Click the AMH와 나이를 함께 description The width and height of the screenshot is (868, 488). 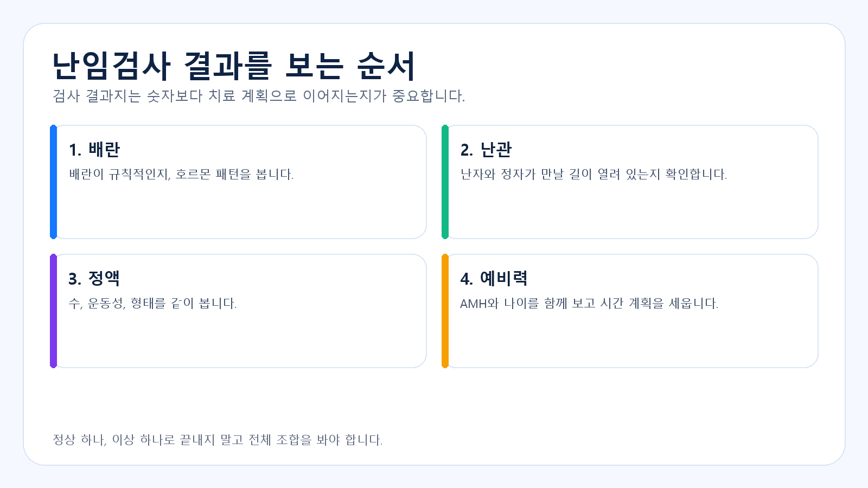pyautogui.click(x=589, y=304)
